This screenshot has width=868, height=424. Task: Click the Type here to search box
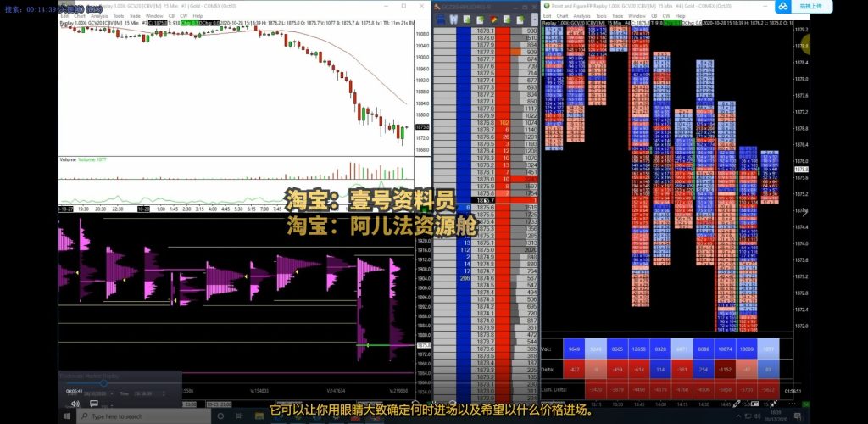coord(142,416)
